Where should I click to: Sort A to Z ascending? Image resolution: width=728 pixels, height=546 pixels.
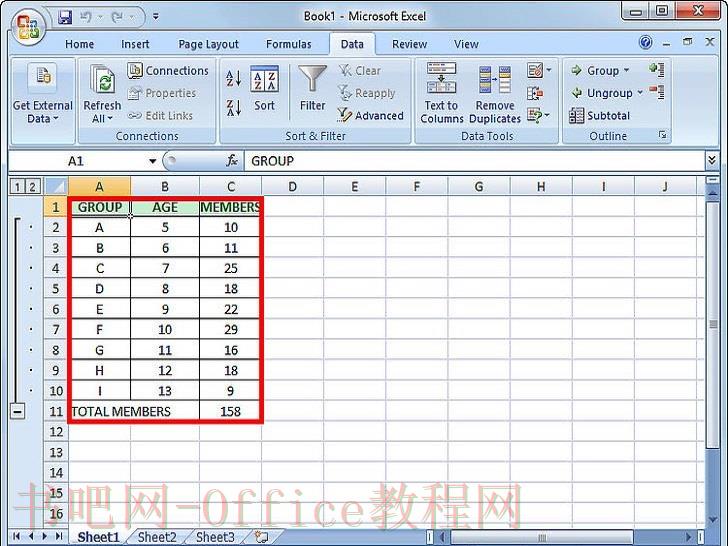pyautogui.click(x=234, y=78)
